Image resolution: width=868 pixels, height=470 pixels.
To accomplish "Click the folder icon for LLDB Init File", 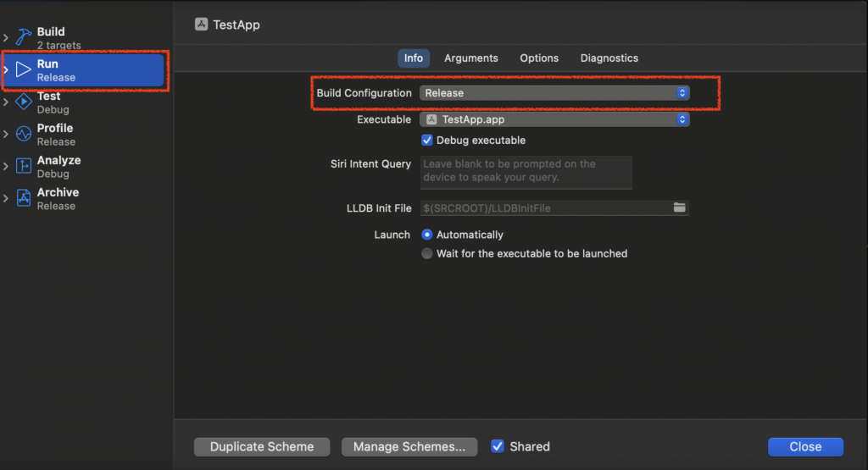I will click(679, 207).
